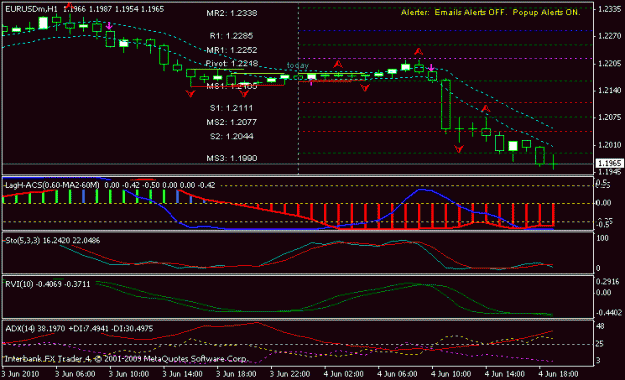This screenshot has height=380, width=625.
Task: Click the 0.2916 value on RVI scale
Action: (x=607, y=282)
